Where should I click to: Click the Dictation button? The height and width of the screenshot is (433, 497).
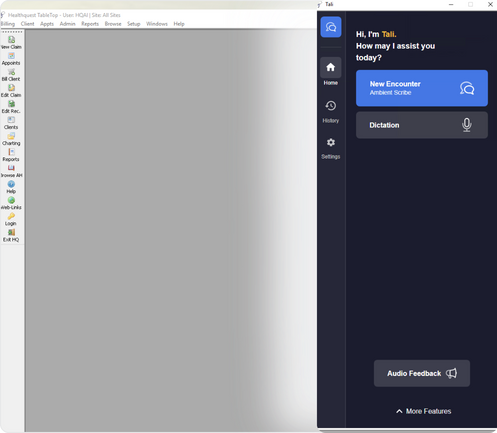(x=422, y=125)
